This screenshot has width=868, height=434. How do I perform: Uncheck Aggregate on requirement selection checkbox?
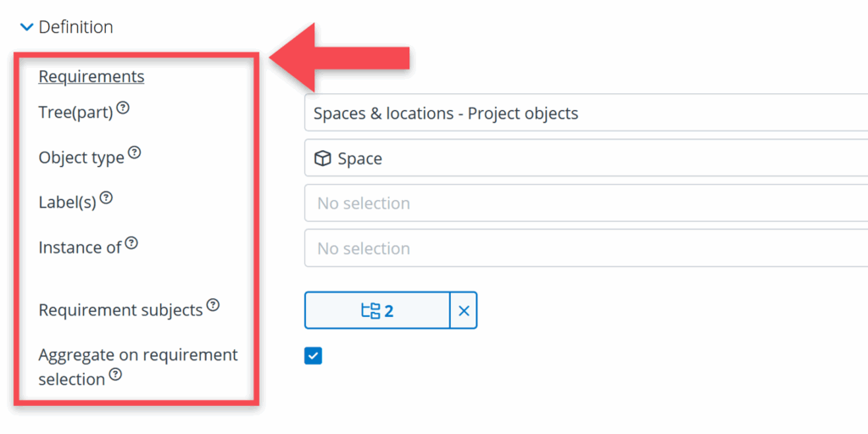(x=314, y=356)
